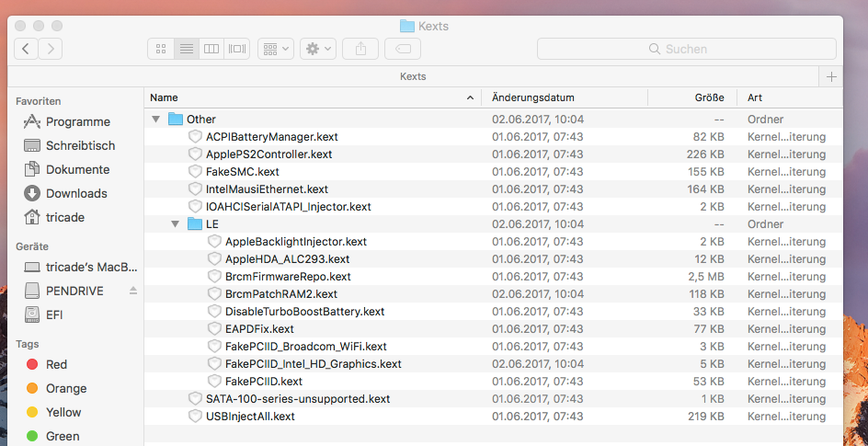Screen dimensions: 868x446
Task: Collapse the LE folder disclosure triangle
Action: [x=175, y=224]
